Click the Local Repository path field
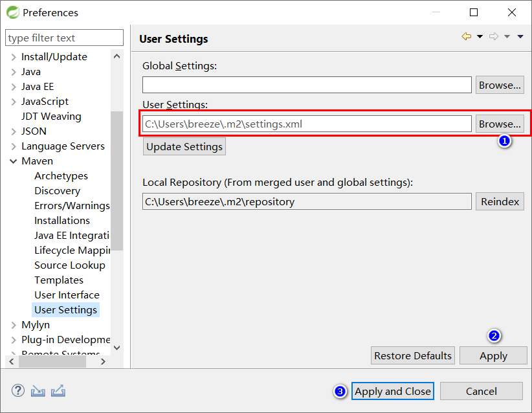The image size is (532, 413). click(x=307, y=201)
